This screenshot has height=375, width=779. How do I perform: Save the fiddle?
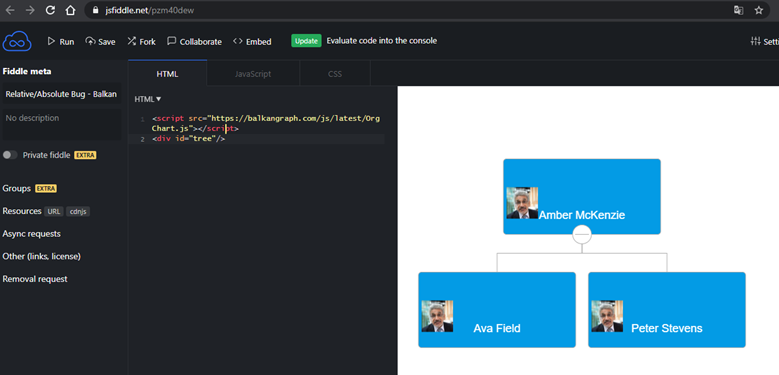pos(100,42)
